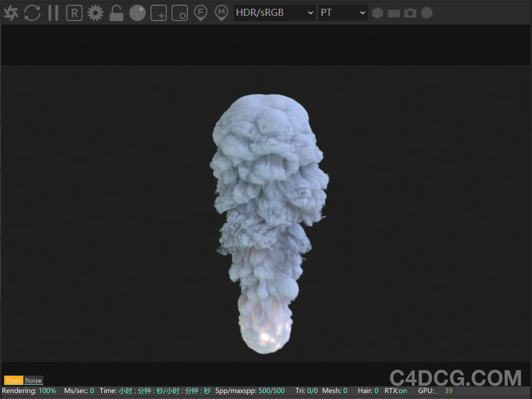Select the Main tab at the bottom
This screenshot has height=399, width=532.
point(14,380)
